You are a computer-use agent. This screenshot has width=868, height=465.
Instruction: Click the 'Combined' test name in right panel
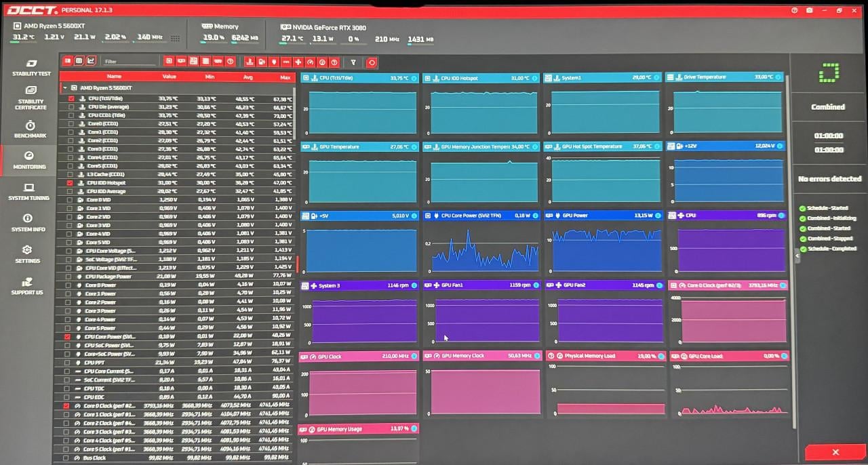pos(828,107)
